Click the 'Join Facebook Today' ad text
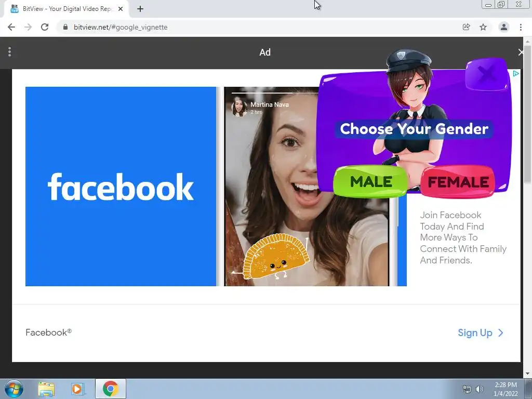 click(x=463, y=237)
